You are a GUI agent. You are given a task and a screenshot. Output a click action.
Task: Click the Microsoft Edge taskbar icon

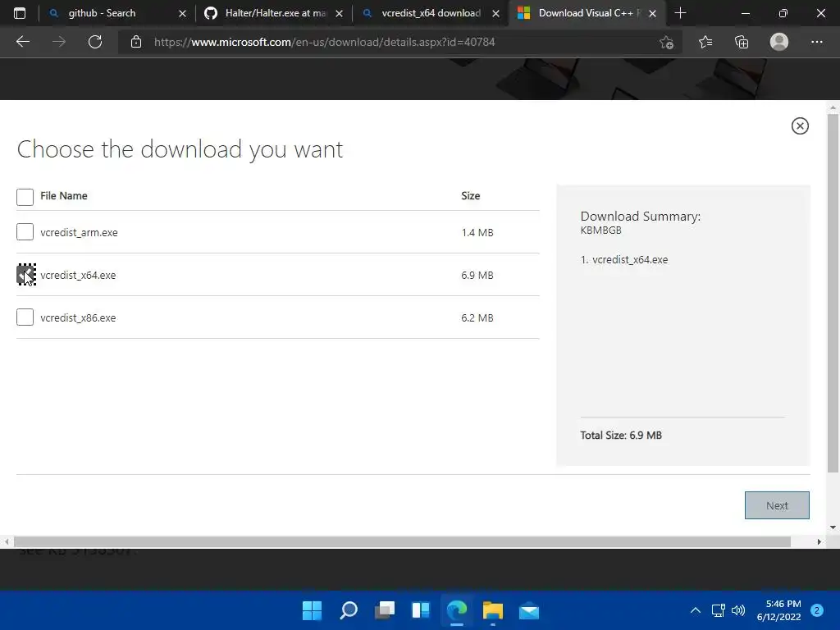pyautogui.click(x=457, y=610)
